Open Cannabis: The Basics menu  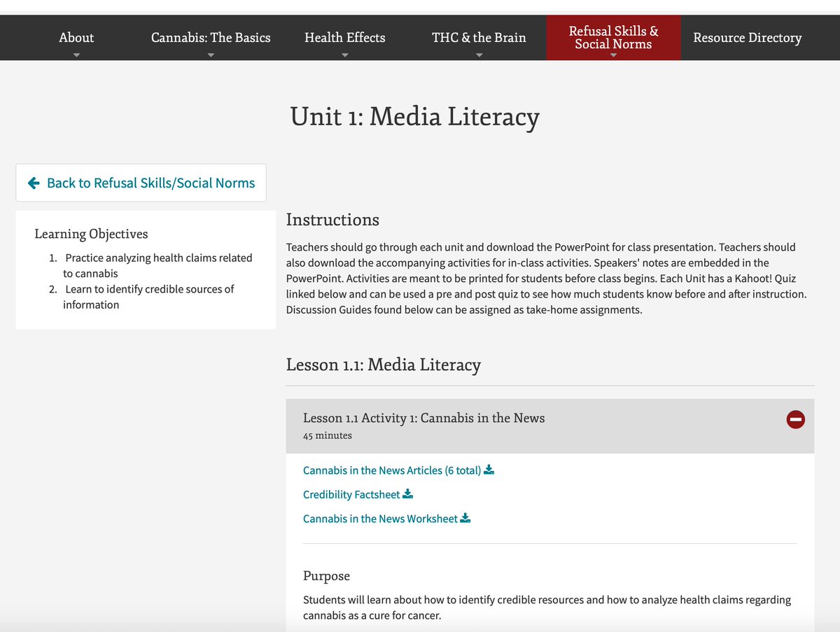211,38
